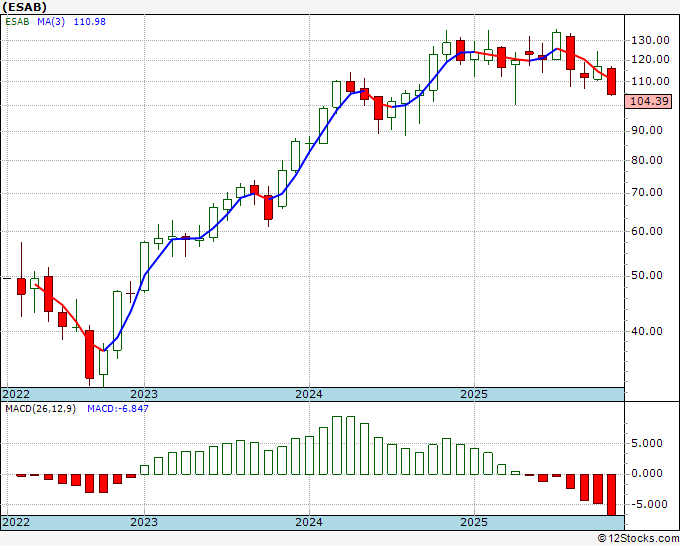Click 2023 on the MACD panel timeline
This screenshot has height=546, width=680.
coord(144,522)
